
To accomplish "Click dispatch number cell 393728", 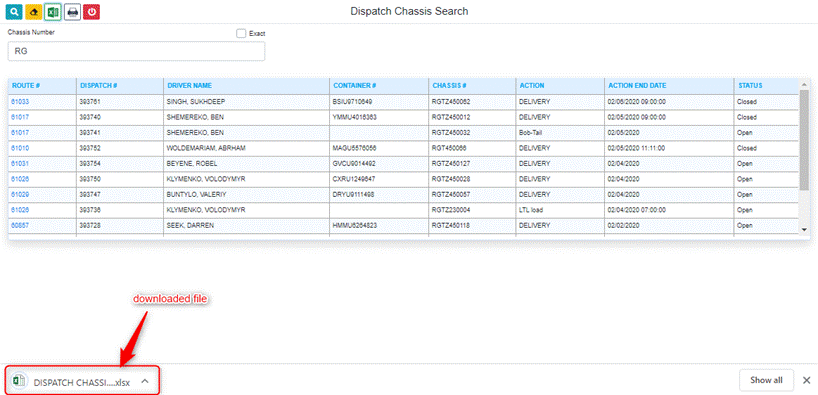I will pyautogui.click(x=120, y=225).
